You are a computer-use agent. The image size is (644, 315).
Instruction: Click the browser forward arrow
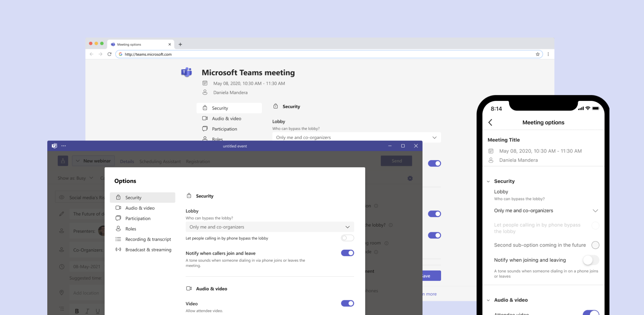(100, 54)
